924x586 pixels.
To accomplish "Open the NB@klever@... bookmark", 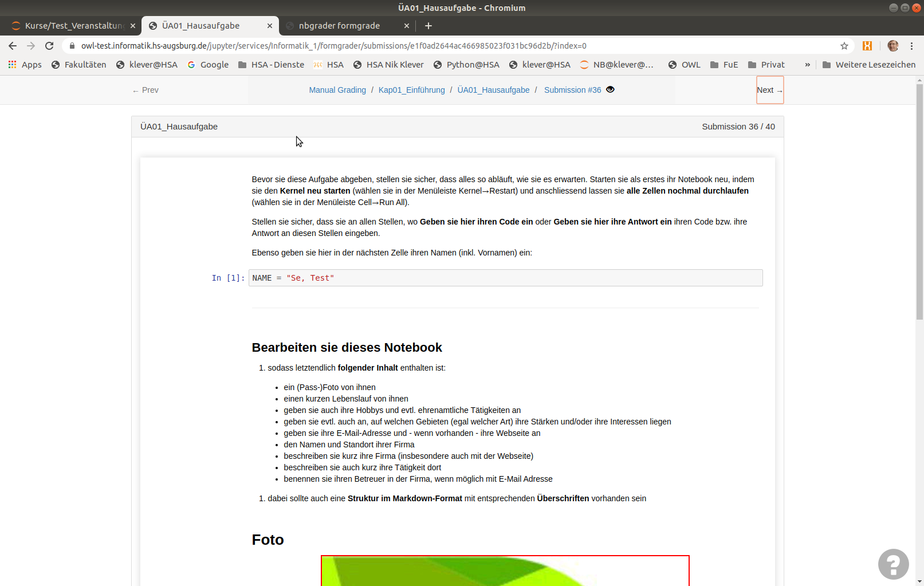I will 616,65.
